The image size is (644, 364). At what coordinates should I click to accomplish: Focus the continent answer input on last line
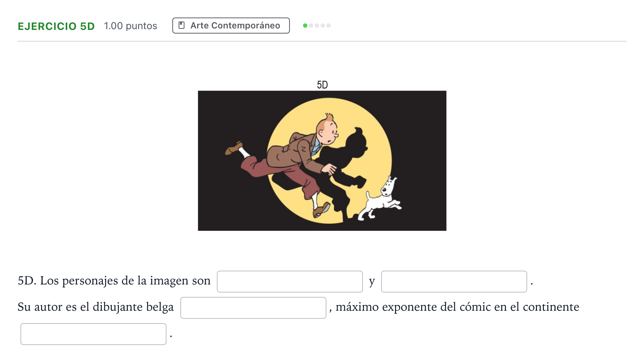[93, 334]
